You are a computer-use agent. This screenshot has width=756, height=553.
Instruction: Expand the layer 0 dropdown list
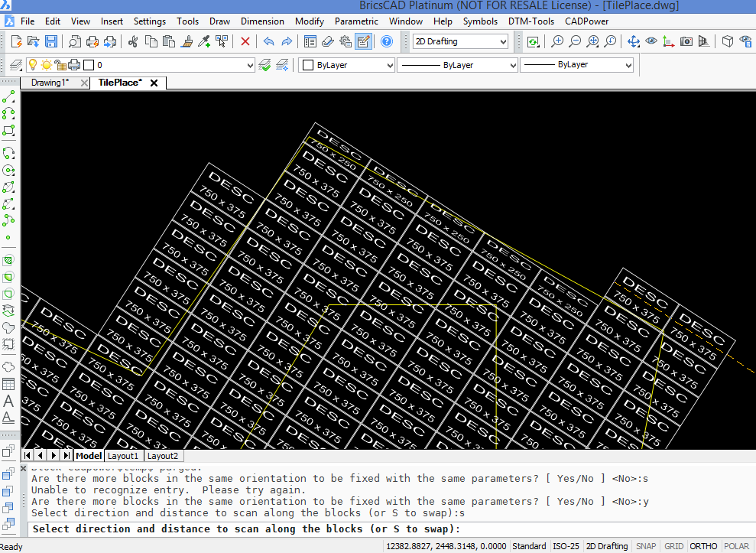coord(250,66)
